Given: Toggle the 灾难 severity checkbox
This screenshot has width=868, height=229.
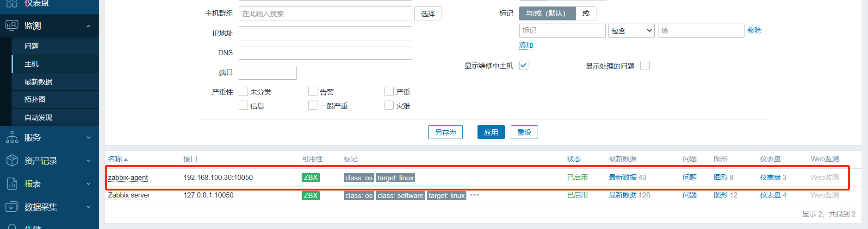Looking at the screenshot, I should pyautogui.click(x=389, y=105).
